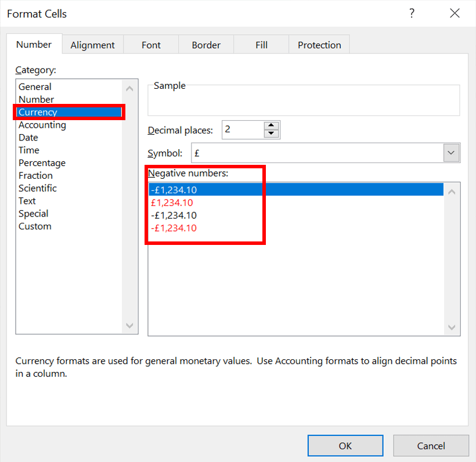This screenshot has height=462, width=476.
Task: Select red £1,234.10 without minus sign
Action: coord(172,203)
